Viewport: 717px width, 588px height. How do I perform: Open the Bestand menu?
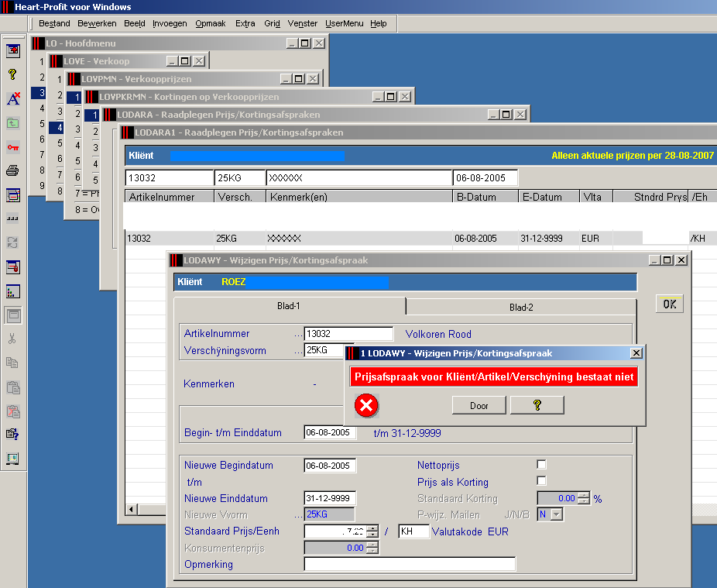[x=54, y=23]
